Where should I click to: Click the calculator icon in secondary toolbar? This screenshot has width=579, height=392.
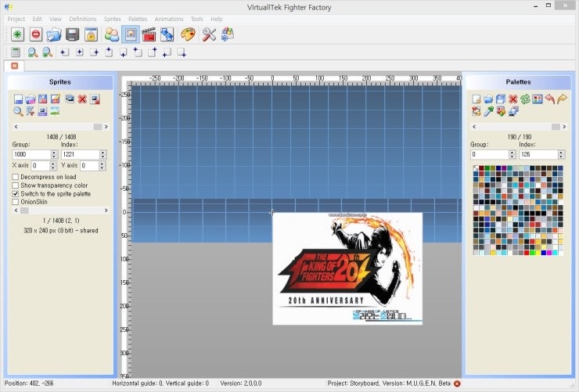click(16, 52)
